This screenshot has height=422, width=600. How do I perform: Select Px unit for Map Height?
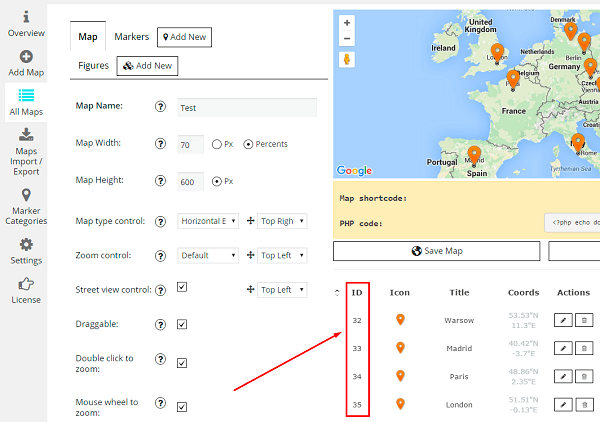point(217,181)
